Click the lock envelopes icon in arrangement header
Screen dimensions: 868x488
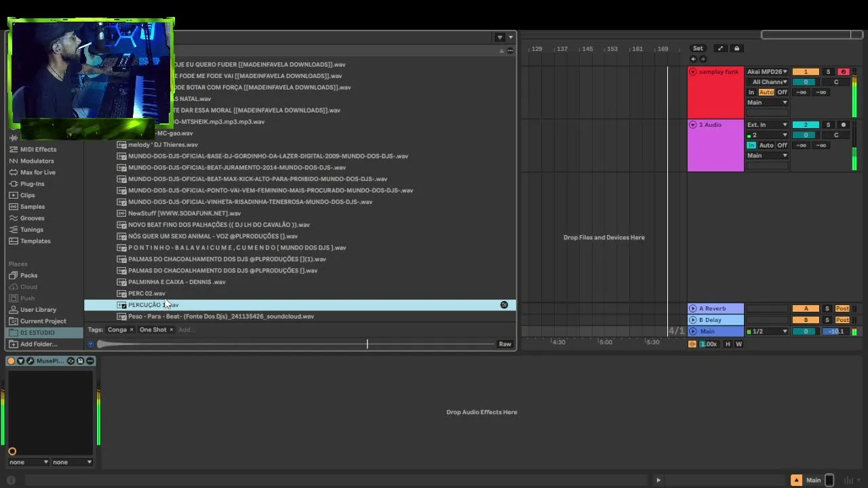point(736,48)
